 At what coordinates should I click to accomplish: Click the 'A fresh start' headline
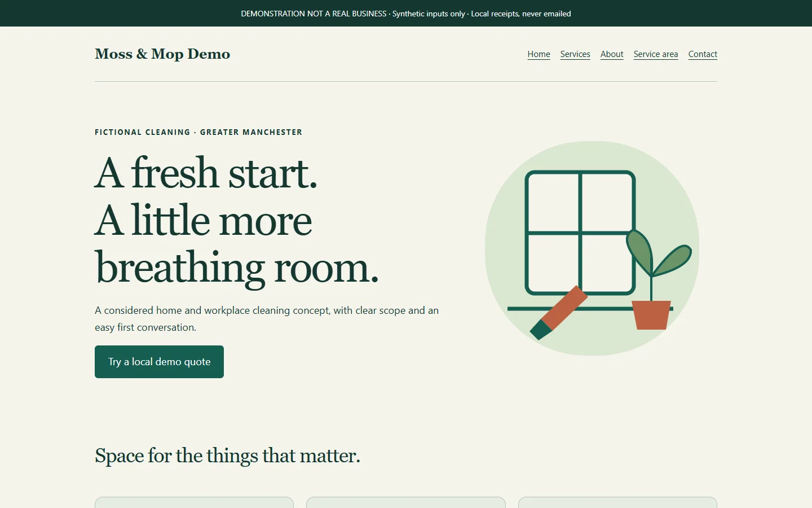[x=237, y=220]
